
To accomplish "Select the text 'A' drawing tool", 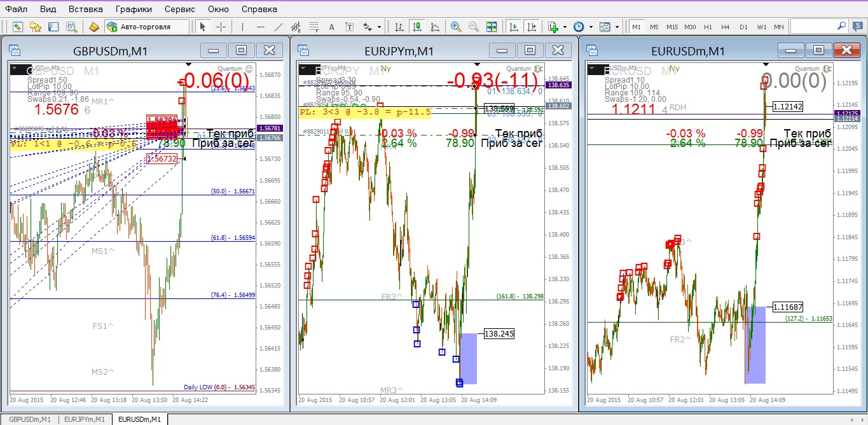I will click(x=331, y=27).
